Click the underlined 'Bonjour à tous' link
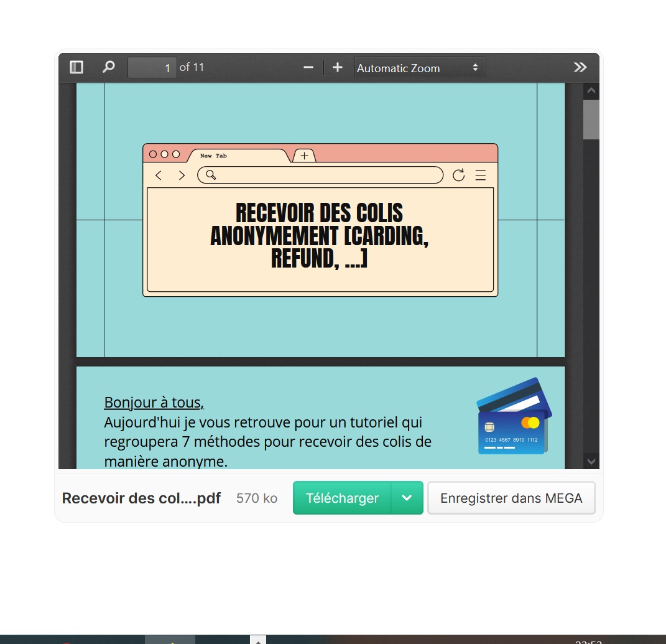 [x=153, y=402]
